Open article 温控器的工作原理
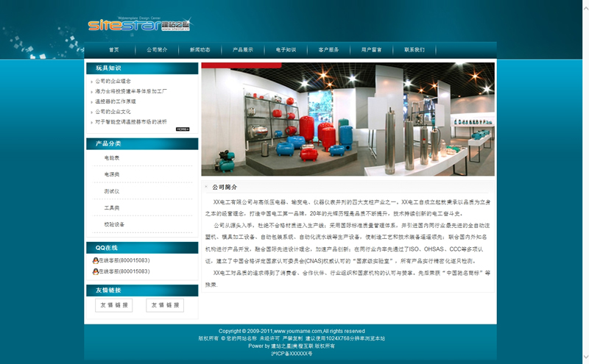The image size is (589, 364). (x=115, y=101)
